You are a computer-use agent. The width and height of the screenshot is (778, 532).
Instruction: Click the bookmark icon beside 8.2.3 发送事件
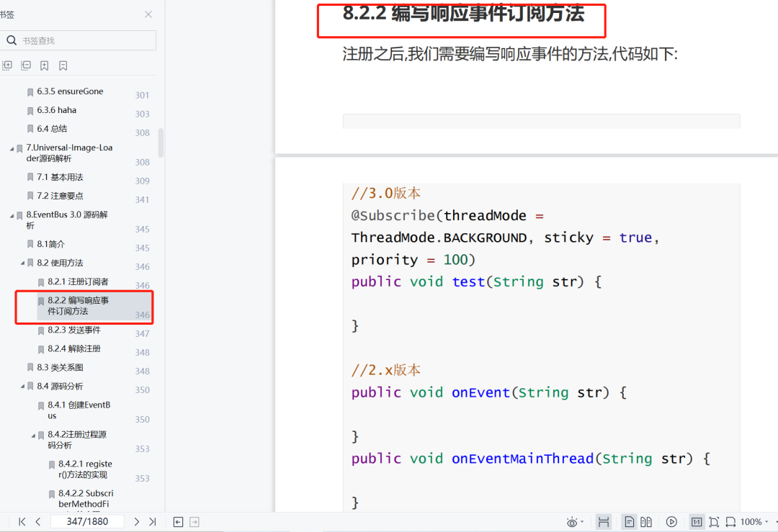(41, 330)
